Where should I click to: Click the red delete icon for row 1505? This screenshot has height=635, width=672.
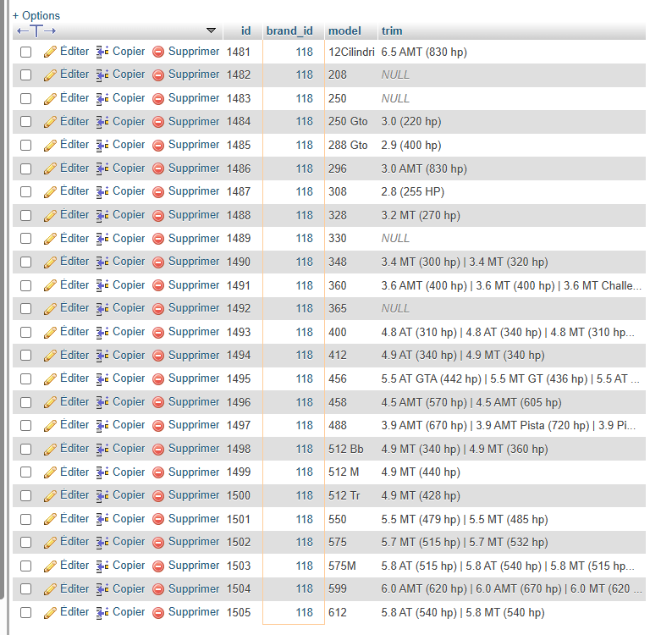coord(158,612)
